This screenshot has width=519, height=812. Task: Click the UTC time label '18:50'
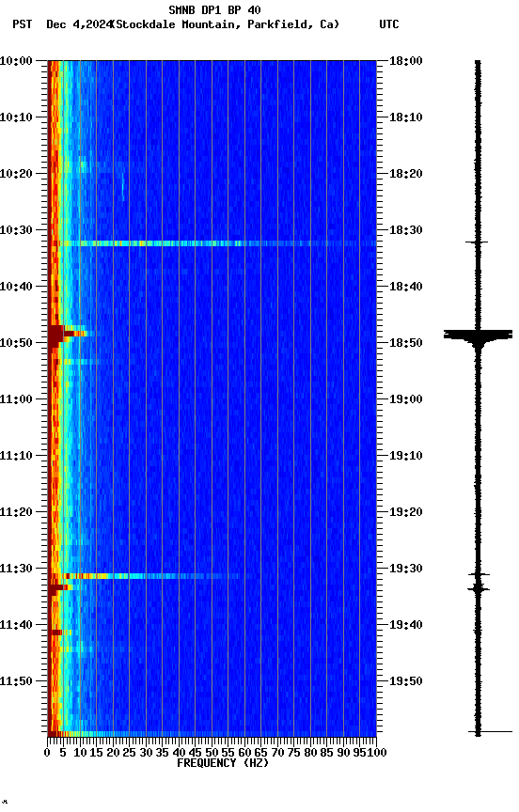pyautogui.click(x=406, y=343)
